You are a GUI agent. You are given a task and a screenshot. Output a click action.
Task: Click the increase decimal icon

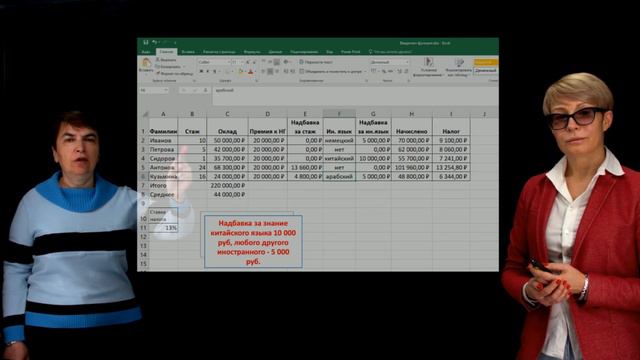click(399, 71)
